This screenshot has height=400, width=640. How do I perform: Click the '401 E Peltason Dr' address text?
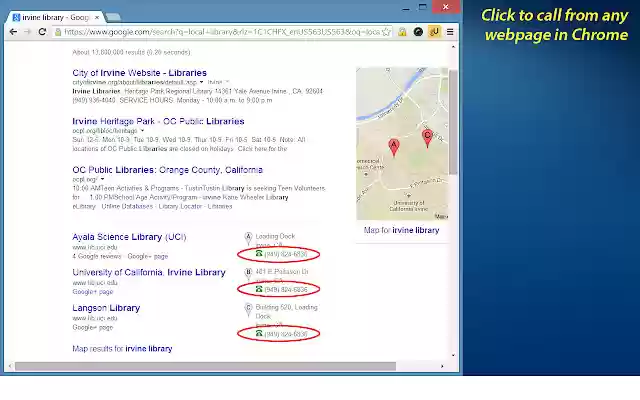click(x=282, y=271)
